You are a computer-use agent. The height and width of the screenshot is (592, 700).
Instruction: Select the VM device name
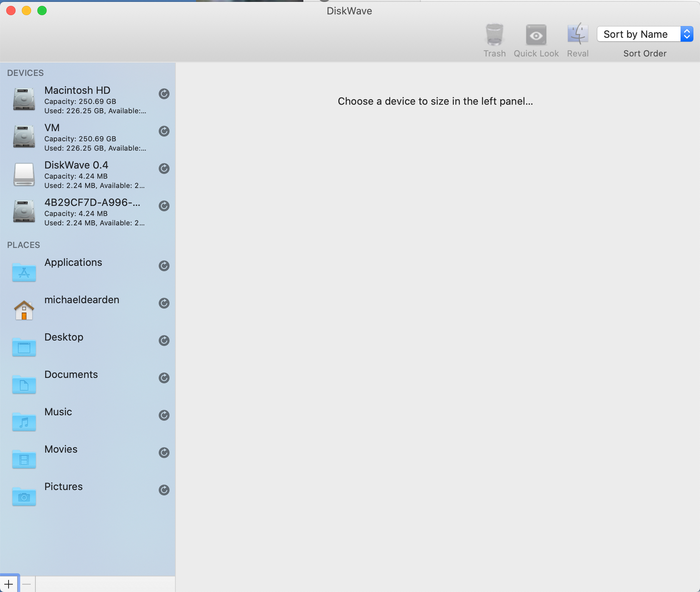(52, 128)
